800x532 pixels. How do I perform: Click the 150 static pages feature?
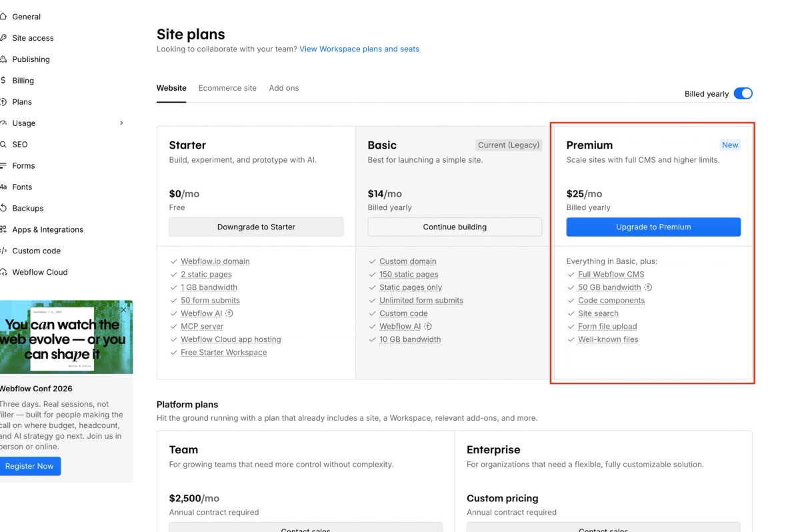click(x=409, y=275)
